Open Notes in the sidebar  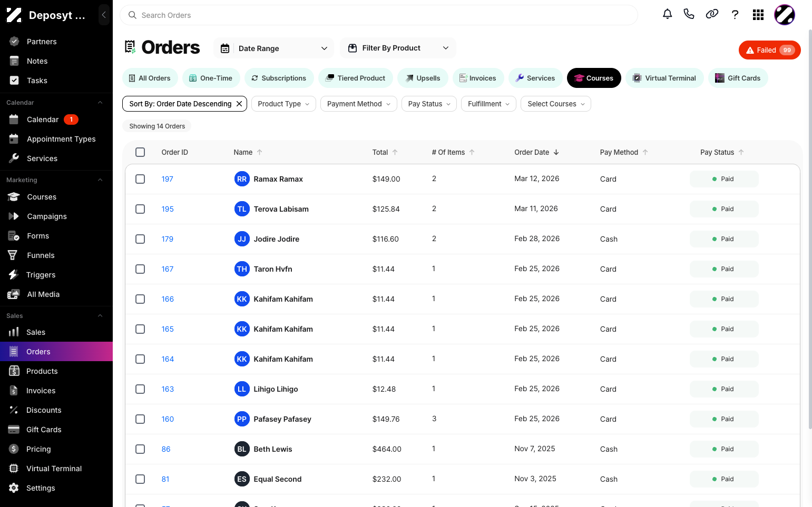coord(56,61)
